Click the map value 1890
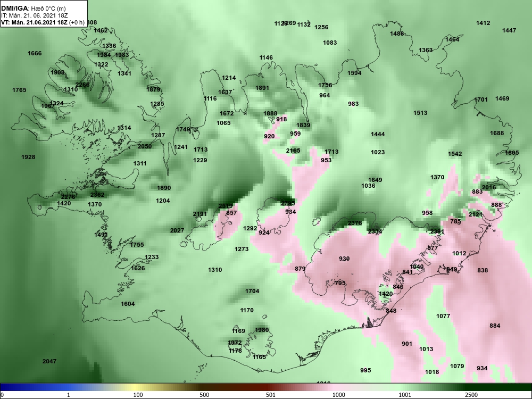532x399 pixels. coord(164,188)
